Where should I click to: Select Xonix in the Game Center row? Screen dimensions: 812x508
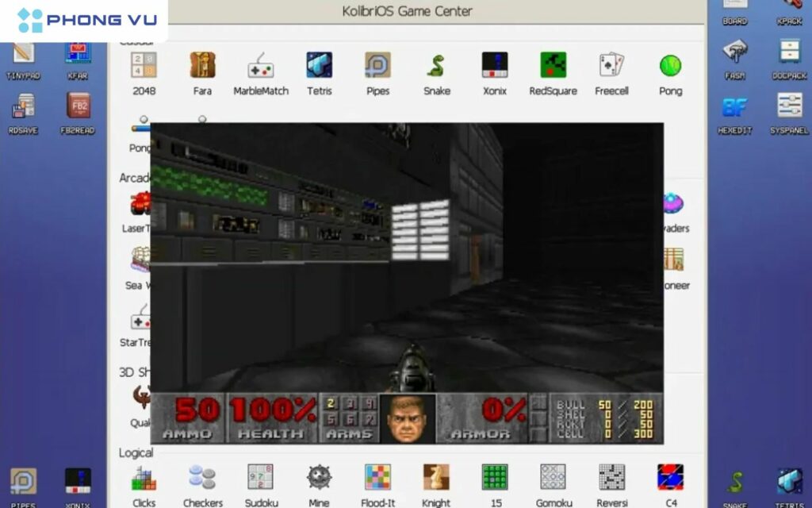click(495, 65)
